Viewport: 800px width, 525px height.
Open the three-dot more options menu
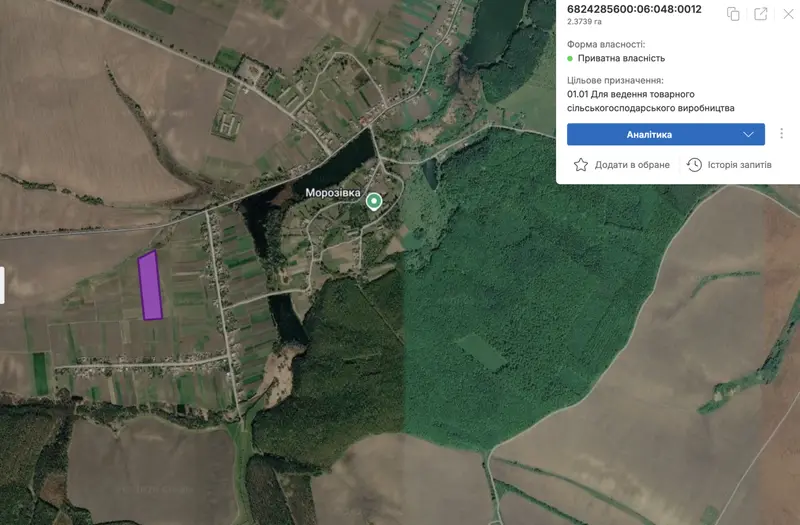pyautogui.click(x=781, y=134)
